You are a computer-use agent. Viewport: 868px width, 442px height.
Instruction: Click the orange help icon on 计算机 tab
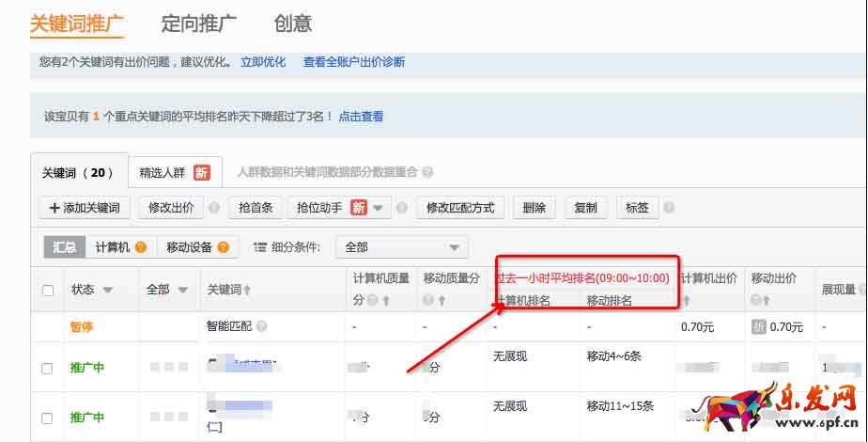[x=141, y=247]
